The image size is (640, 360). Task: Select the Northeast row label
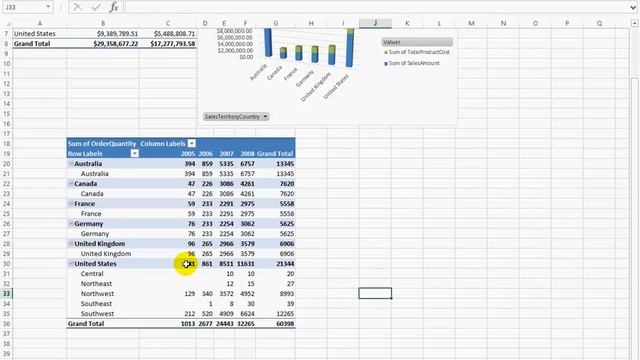[x=96, y=283]
